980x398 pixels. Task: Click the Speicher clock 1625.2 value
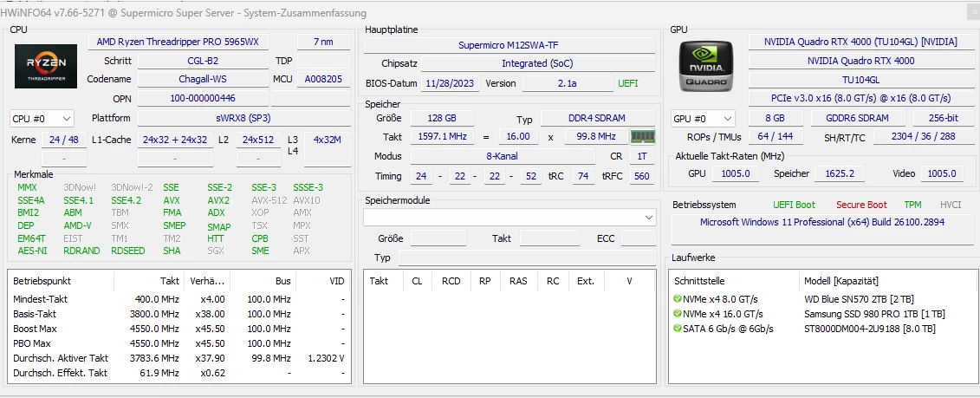(840, 173)
